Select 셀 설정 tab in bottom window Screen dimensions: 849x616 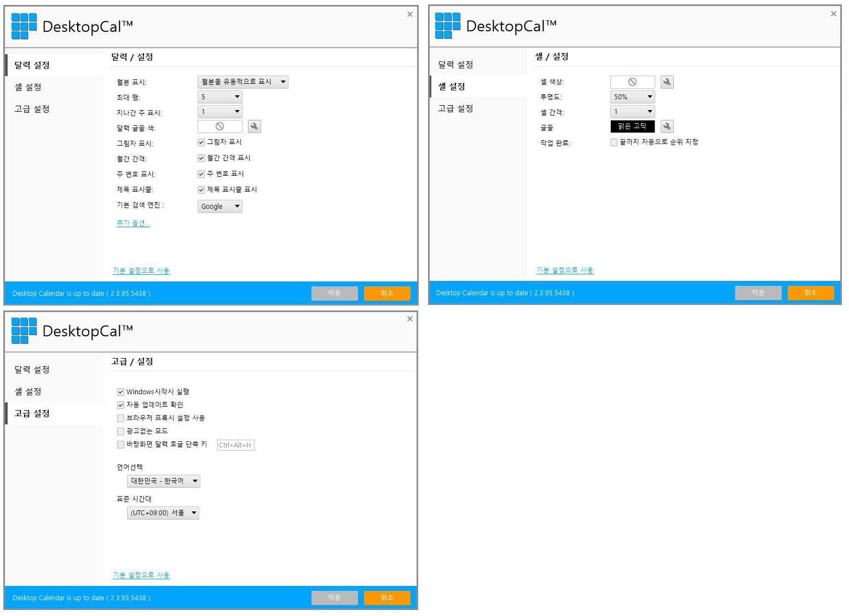pyautogui.click(x=54, y=392)
